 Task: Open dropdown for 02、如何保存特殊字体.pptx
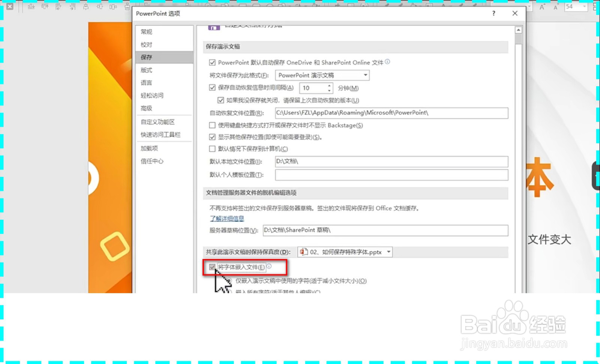pyautogui.click(x=389, y=252)
